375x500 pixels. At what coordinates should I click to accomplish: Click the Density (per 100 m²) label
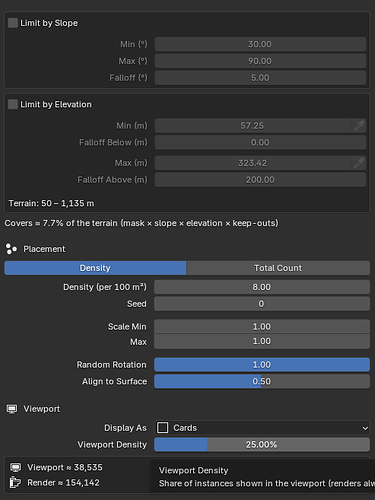tap(105, 287)
